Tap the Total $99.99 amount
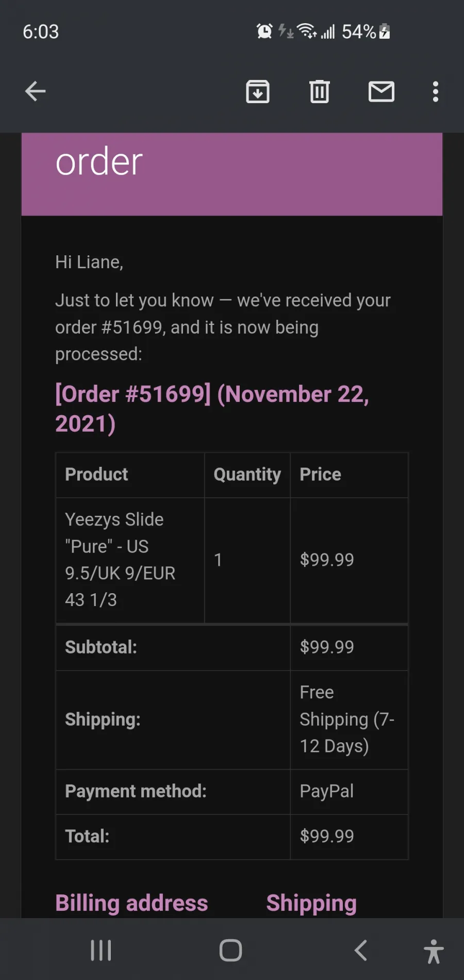 coord(327,836)
